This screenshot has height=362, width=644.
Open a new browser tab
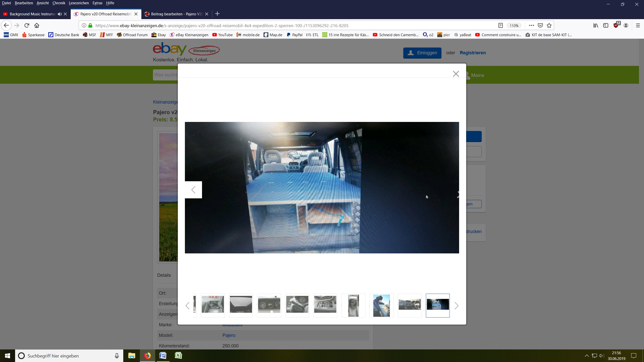click(217, 14)
